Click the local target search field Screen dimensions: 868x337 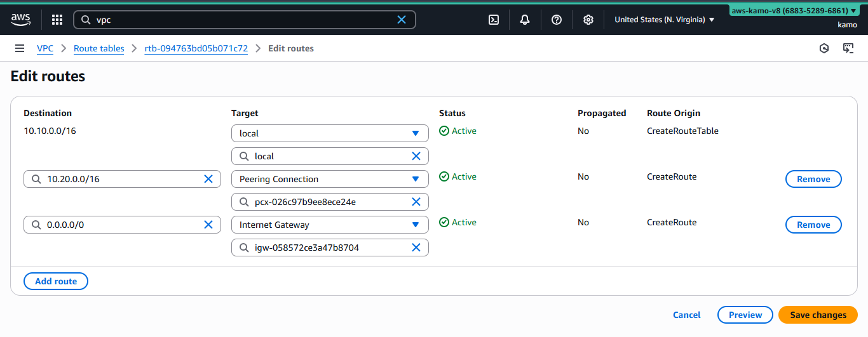coord(330,156)
